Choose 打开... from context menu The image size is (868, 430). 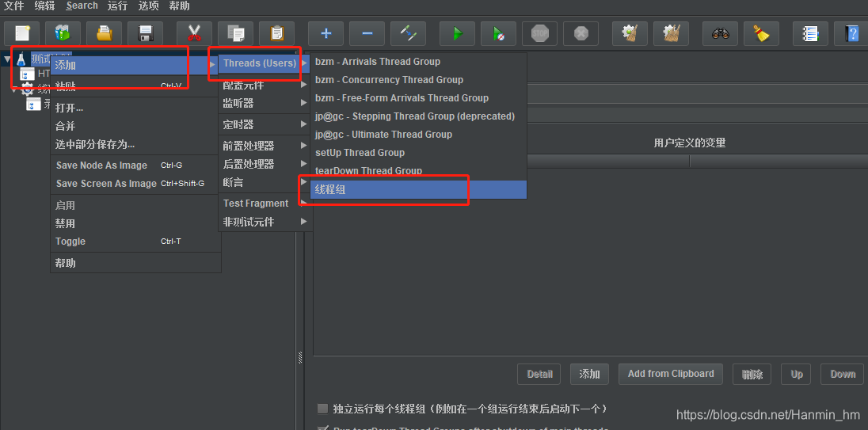point(135,108)
